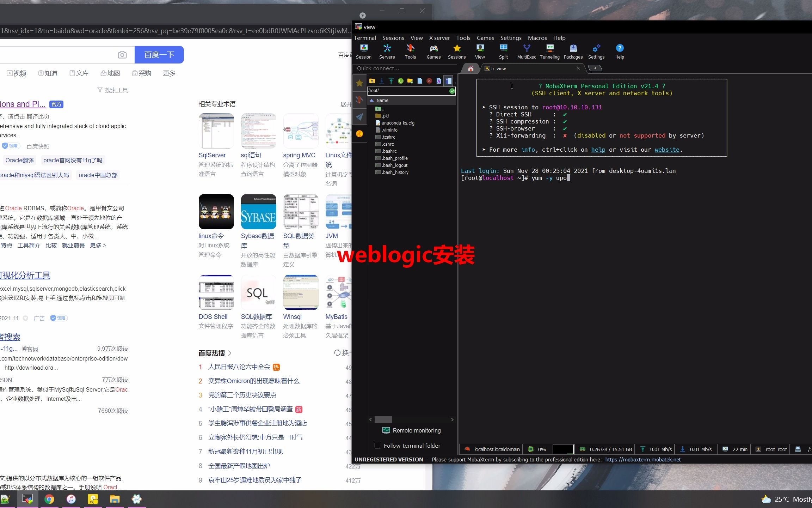
Task: Create a new file in SFTP browser
Action: point(420,81)
